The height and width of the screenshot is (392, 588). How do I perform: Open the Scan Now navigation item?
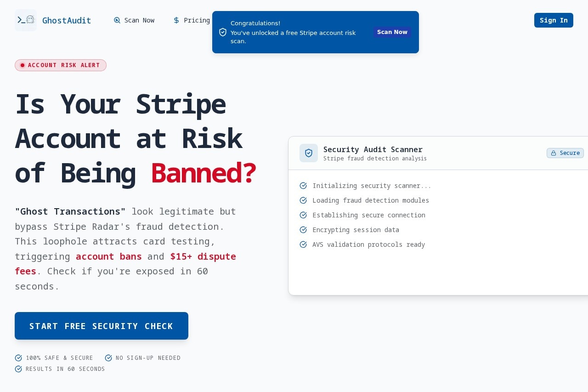tap(139, 20)
